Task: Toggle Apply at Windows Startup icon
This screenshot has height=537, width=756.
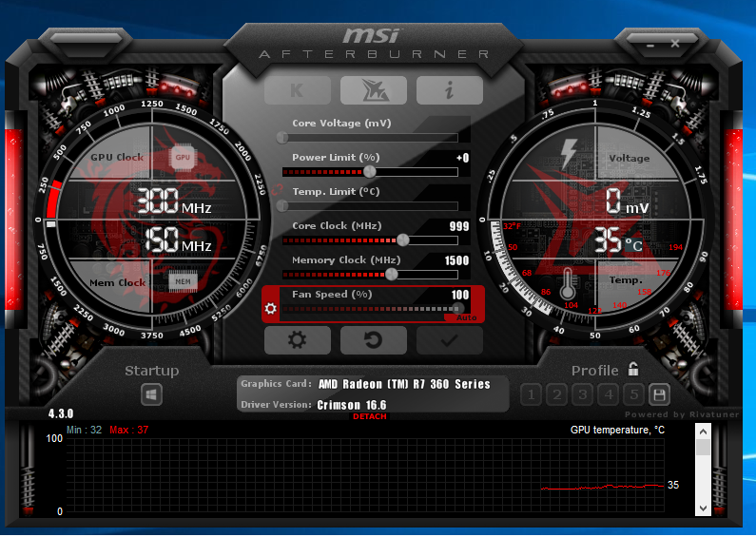Action: pyautogui.click(x=151, y=394)
